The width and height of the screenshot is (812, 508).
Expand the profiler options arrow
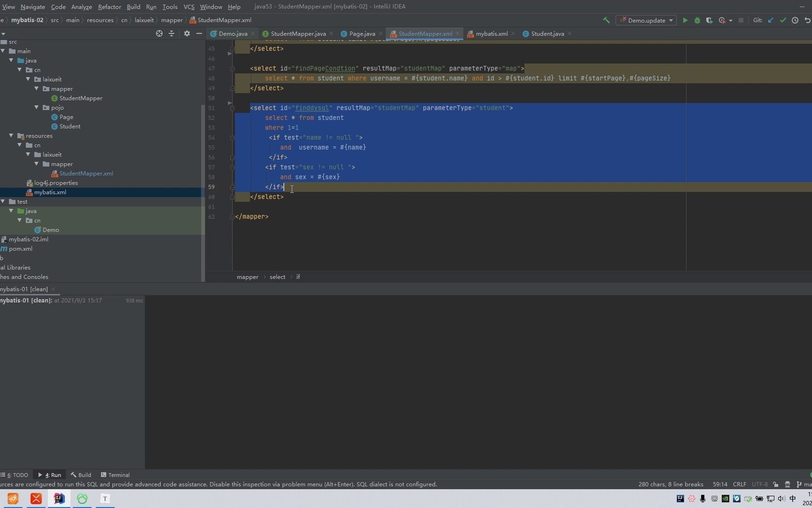pyautogui.click(x=731, y=21)
